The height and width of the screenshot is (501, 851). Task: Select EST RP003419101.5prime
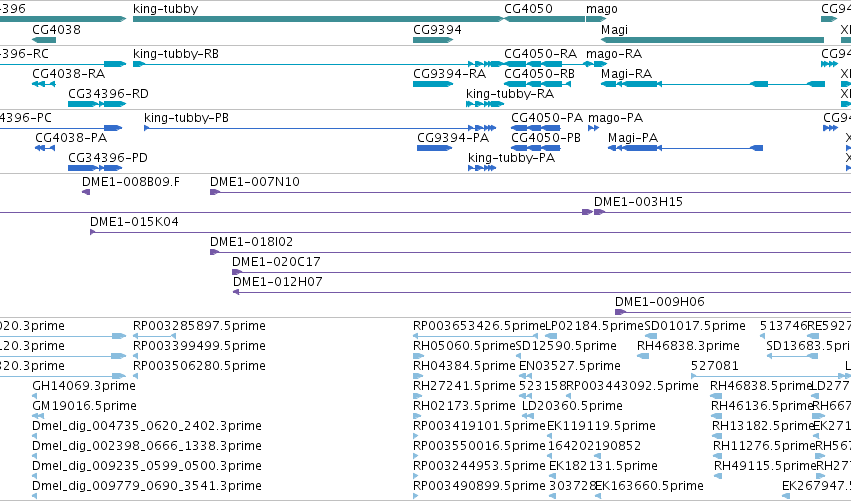coord(416,436)
